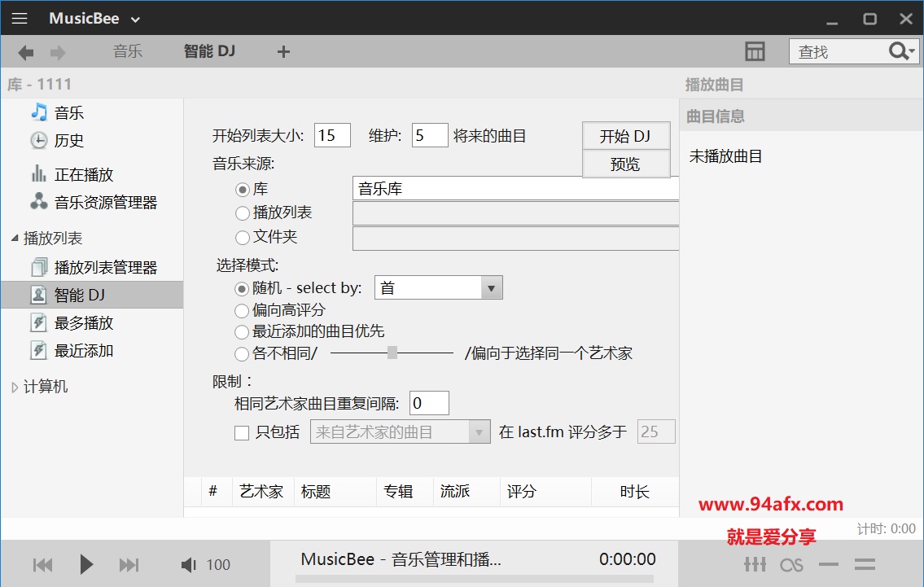Open the search magnifier options
The height and width of the screenshot is (587, 924).
click(x=901, y=52)
